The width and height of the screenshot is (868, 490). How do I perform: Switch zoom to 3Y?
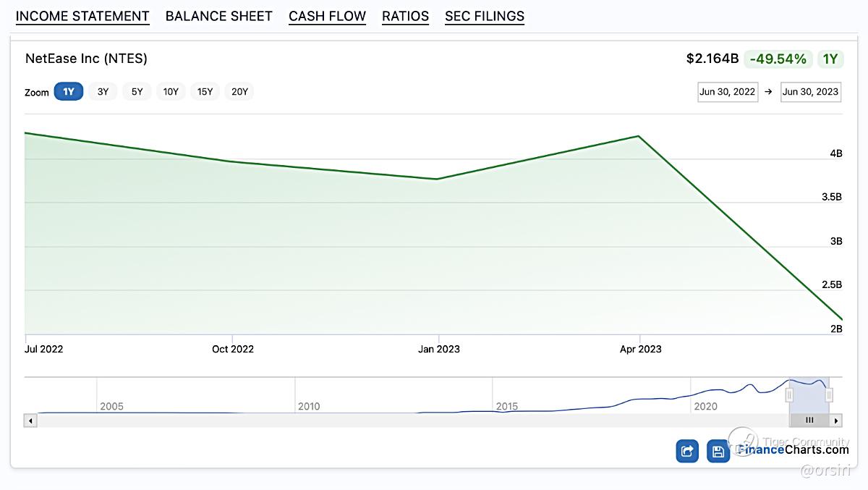tap(103, 92)
